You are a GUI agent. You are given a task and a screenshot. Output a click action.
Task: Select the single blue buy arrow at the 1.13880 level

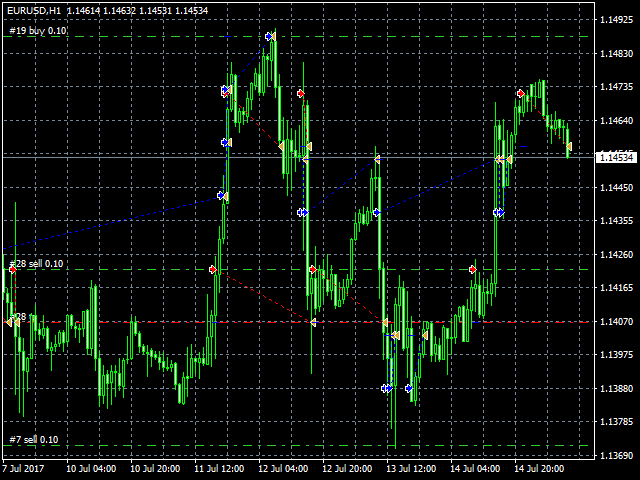pyautogui.click(x=409, y=388)
